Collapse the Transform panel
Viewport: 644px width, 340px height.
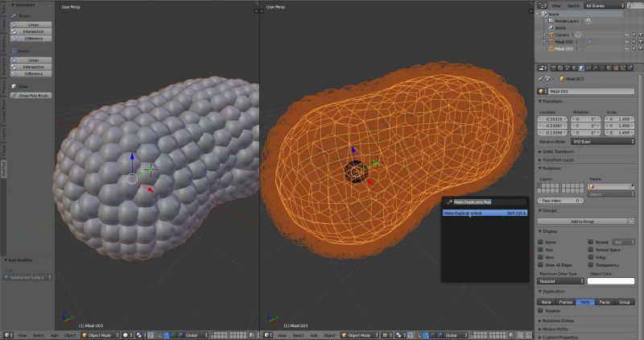coord(551,102)
